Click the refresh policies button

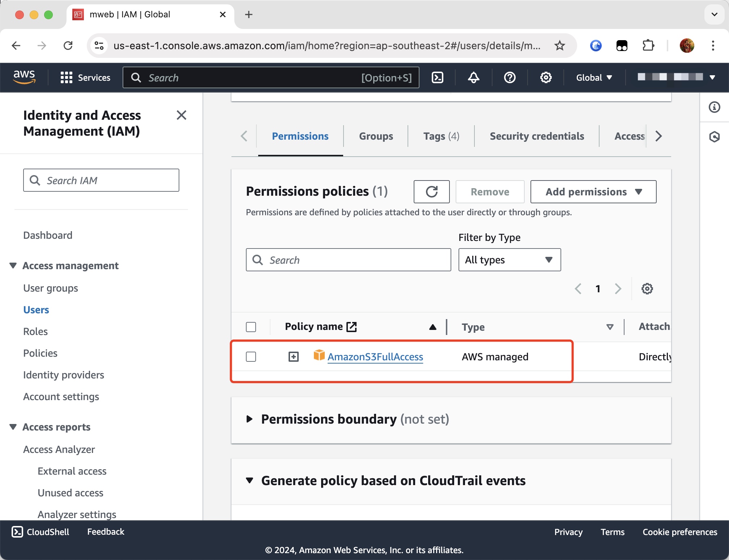431,192
